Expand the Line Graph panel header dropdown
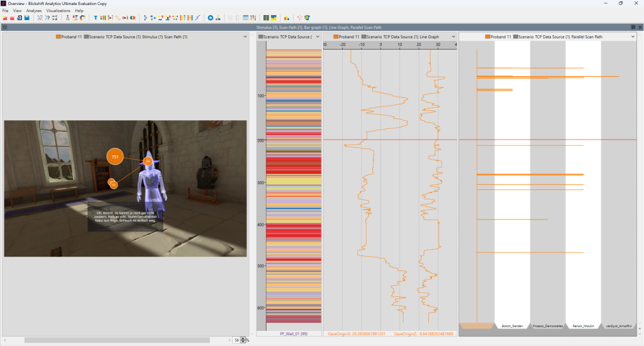Viewport: 644px width, 346px height. [452, 37]
